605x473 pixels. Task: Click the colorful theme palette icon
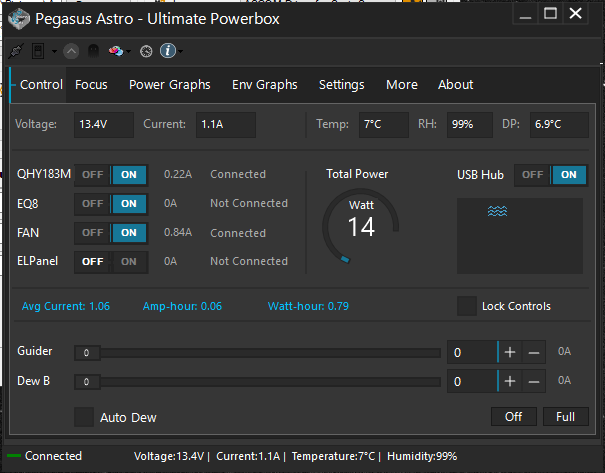pos(116,51)
